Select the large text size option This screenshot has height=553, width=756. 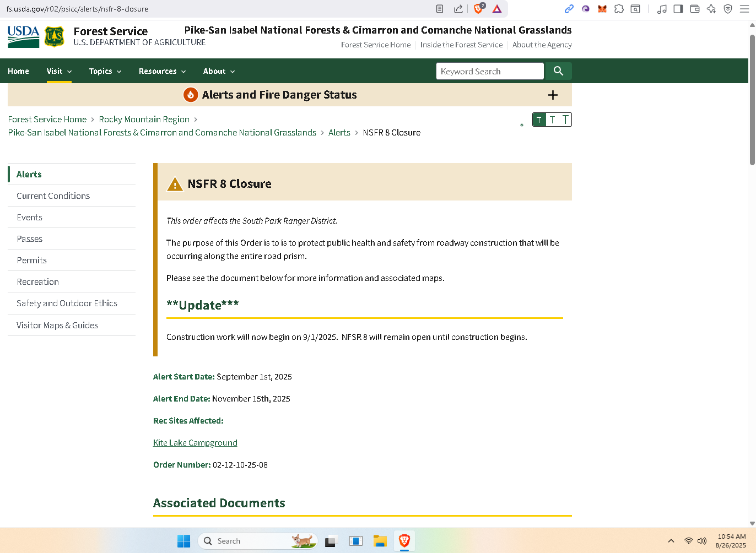[x=565, y=120]
